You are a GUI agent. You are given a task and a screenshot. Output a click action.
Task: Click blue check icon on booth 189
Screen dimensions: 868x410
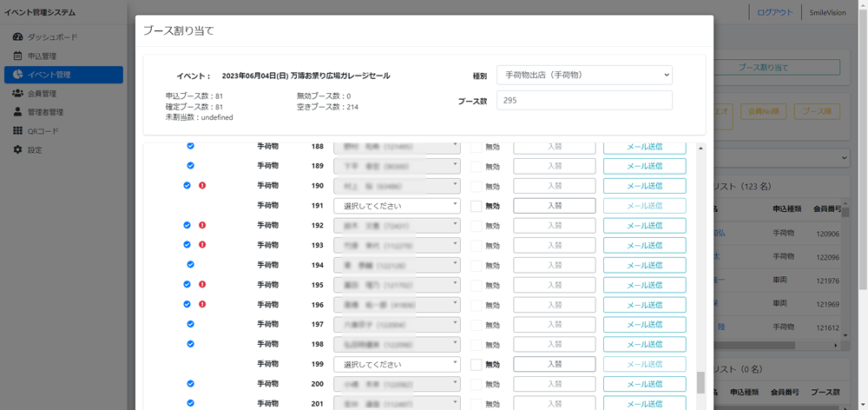(190, 165)
